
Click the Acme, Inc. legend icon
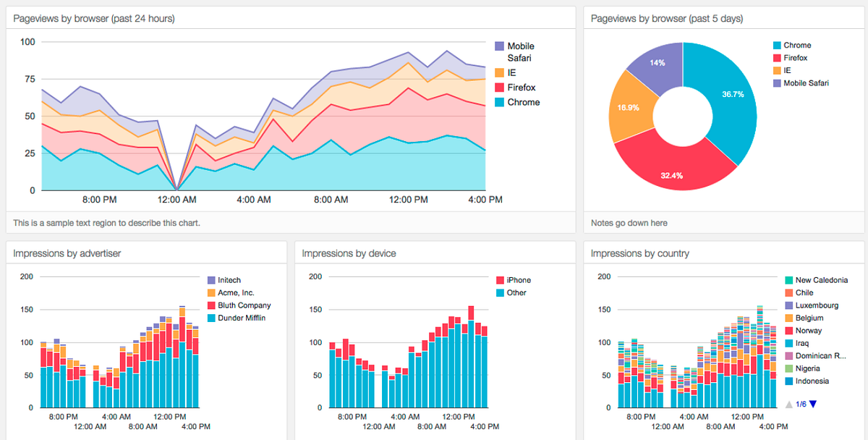click(x=211, y=292)
